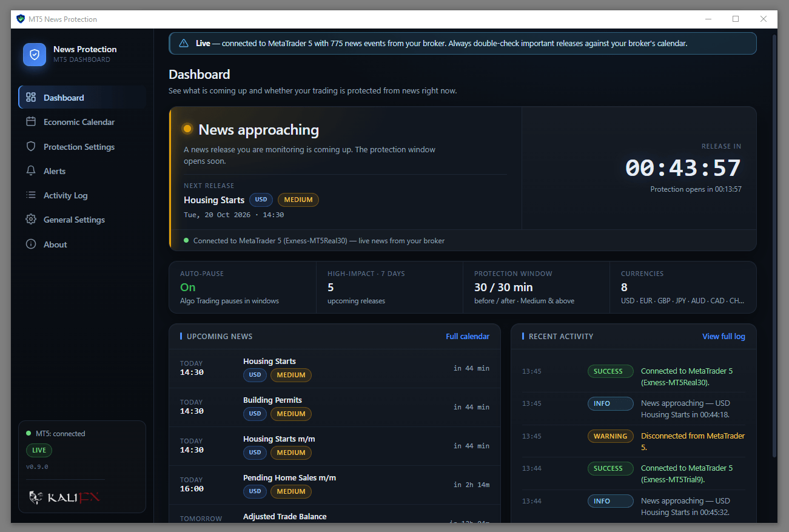Click the SUCCESS badge for Exness-MT5Real30

[x=610, y=371]
